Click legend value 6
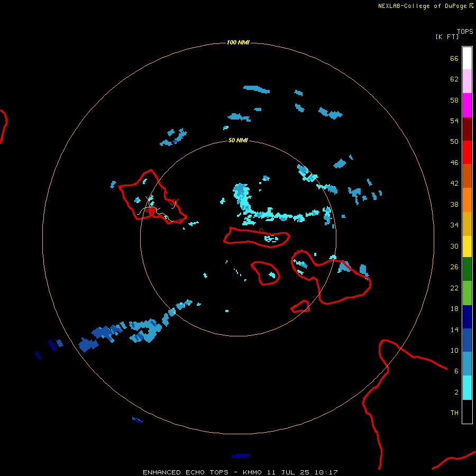The image size is (476, 476). pos(456,371)
